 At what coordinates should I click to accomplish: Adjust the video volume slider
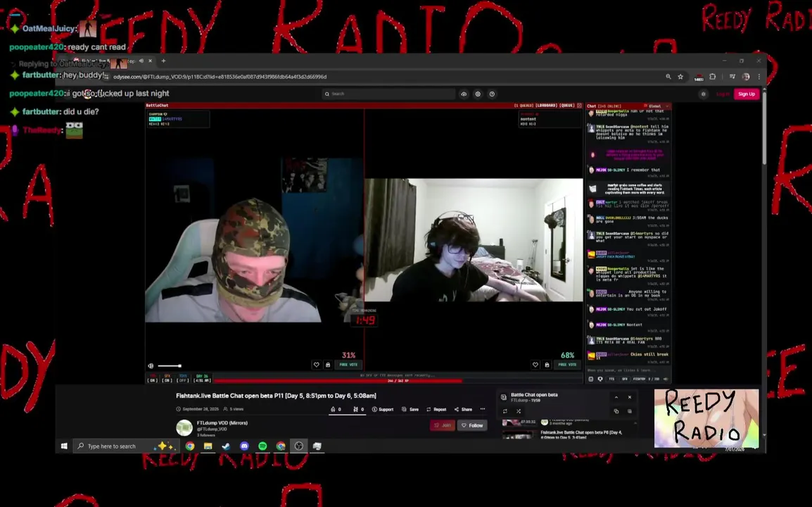coord(170,365)
